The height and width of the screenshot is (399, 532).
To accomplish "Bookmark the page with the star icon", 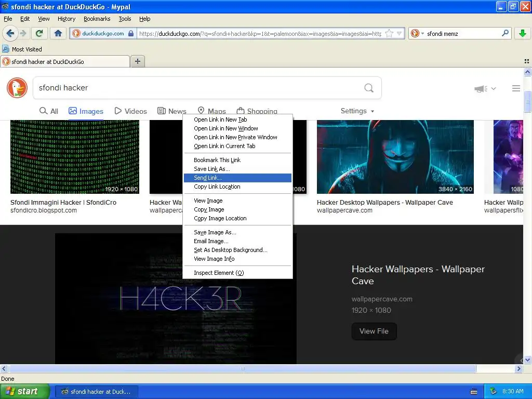I will click(389, 33).
